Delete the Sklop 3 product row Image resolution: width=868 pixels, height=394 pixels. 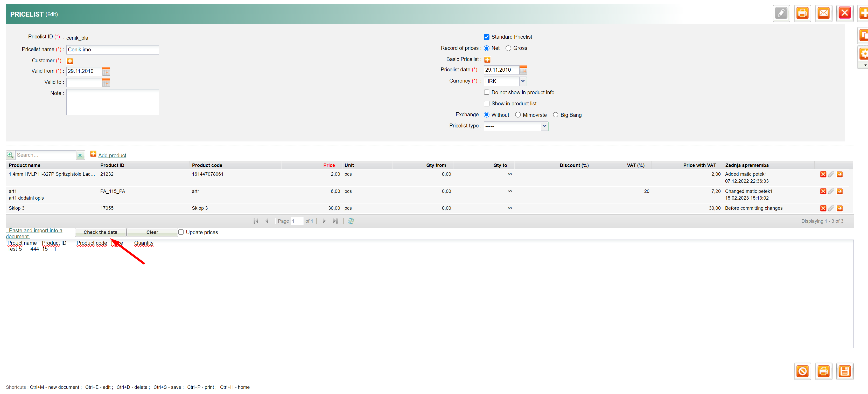tap(823, 208)
